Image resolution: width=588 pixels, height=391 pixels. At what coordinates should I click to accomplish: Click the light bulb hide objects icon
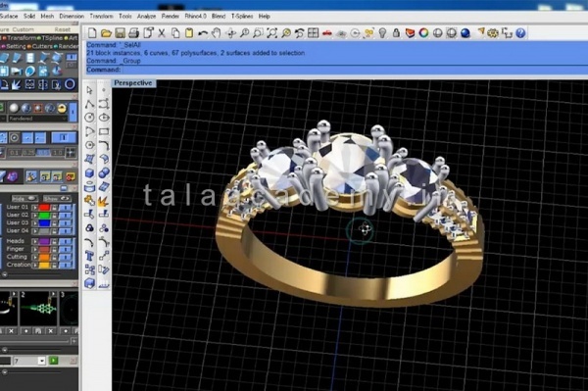(382, 33)
